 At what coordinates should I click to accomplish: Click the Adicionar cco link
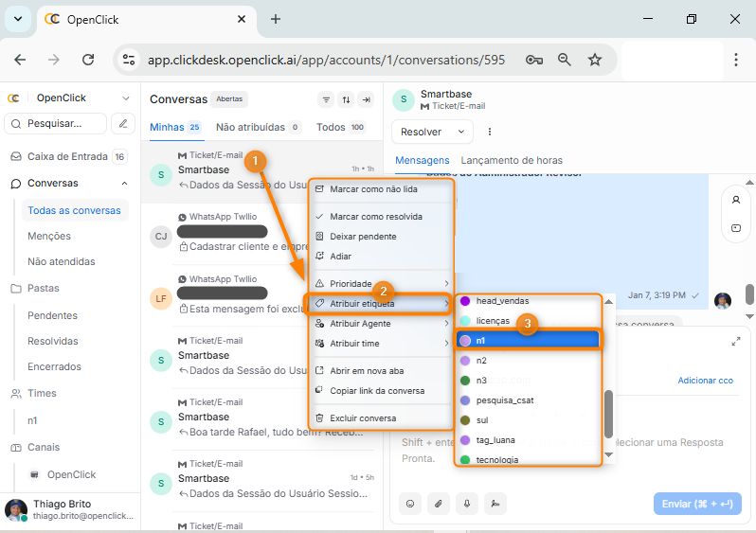click(x=706, y=381)
